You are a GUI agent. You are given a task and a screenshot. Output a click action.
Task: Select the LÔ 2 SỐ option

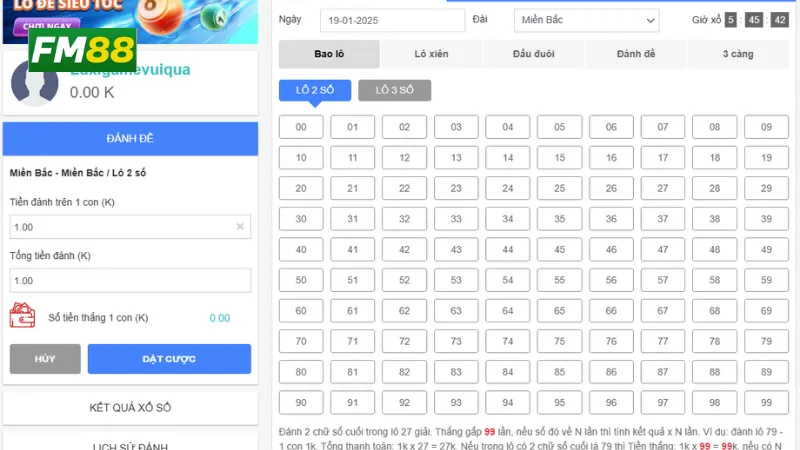pyautogui.click(x=314, y=90)
